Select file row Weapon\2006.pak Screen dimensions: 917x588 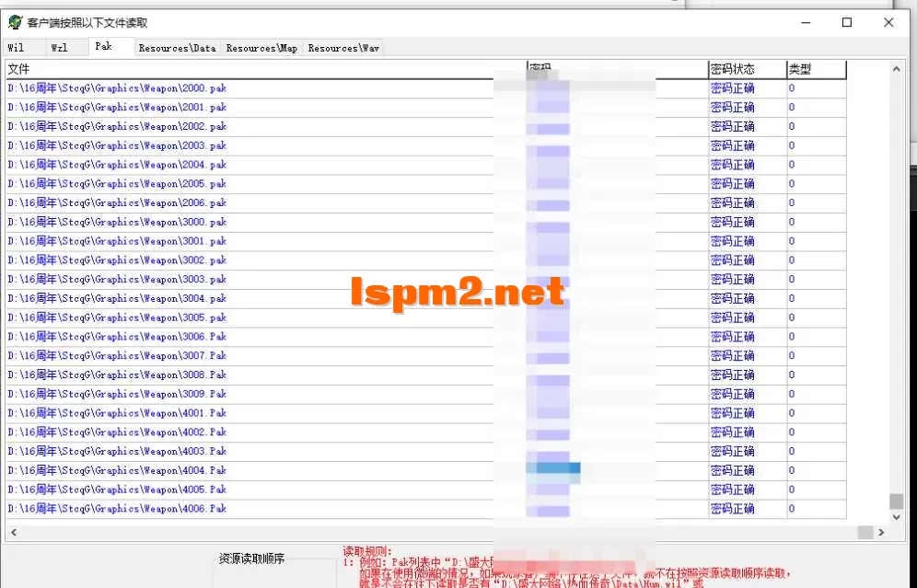(425, 202)
